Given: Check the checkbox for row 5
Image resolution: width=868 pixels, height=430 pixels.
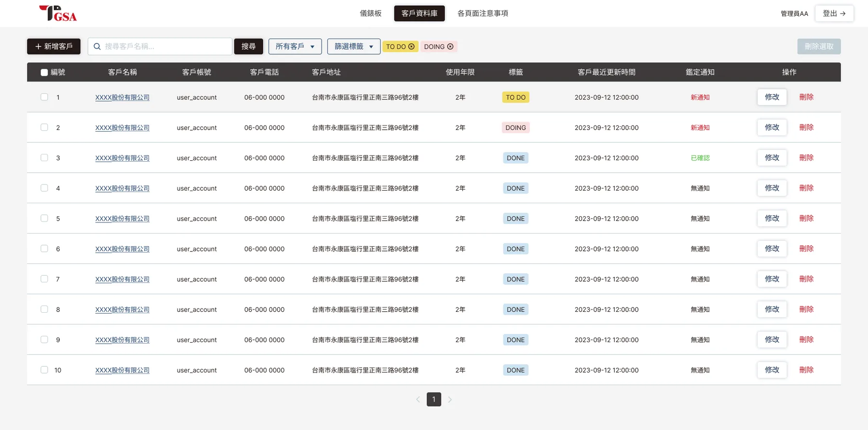Looking at the screenshot, I should [x=44, y=218].
